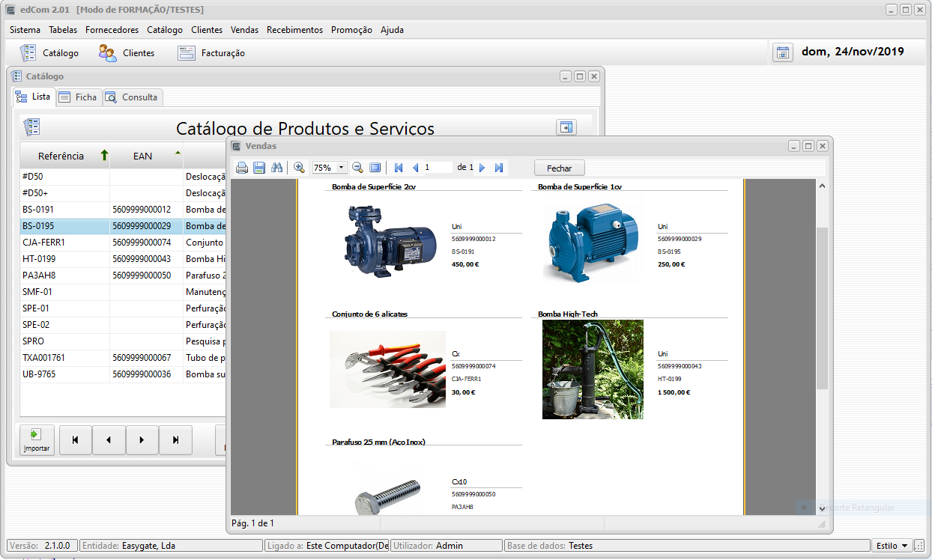Switch to the Ficha tab

tap(79, 97)
